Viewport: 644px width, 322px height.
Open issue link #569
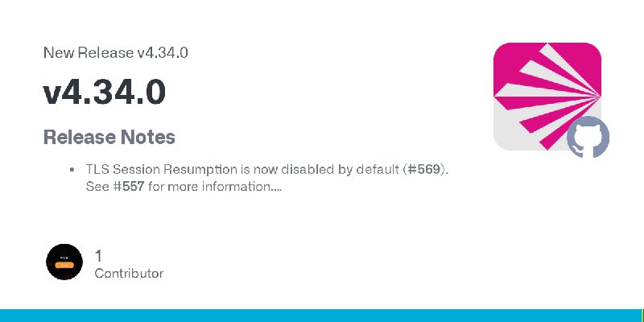click(x=424, y=169)
